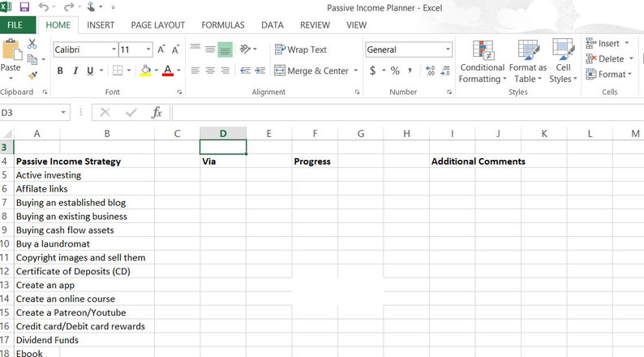This screenshot has width=644, height=357.
Task: Click inside the formula bar
Action: point(407,113)
